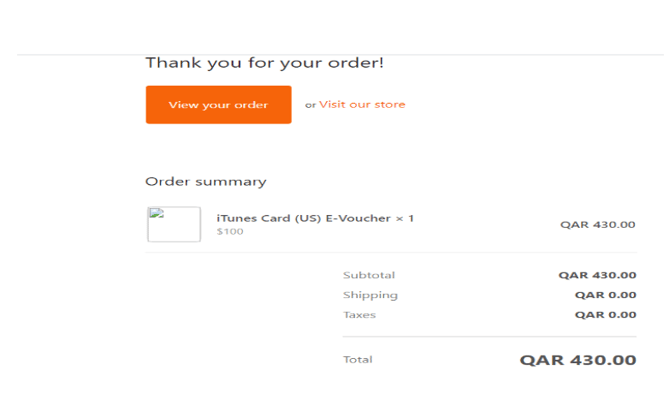Screen dimensions: 669x400
Task: Click the Total label
Action: [x=357, y=359]
